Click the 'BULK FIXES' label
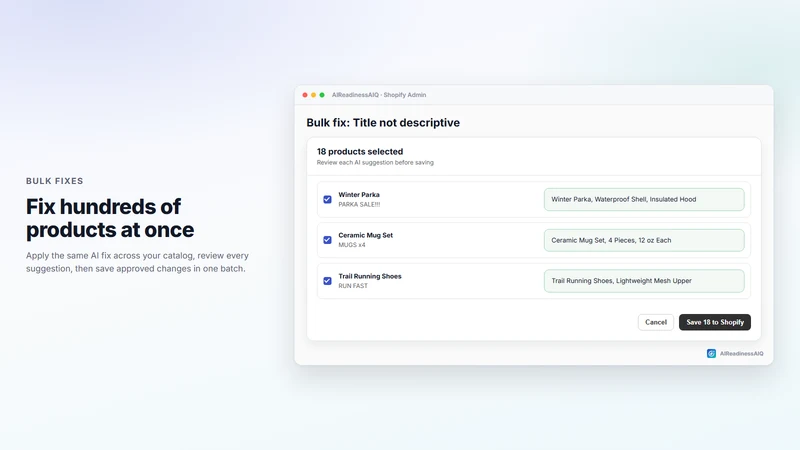The width and height of the screenshot is (800, 450). pyautogui.click(x=55, y=181)
